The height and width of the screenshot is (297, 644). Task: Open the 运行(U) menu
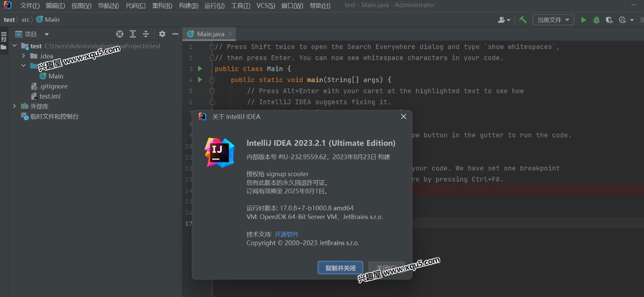214,6
